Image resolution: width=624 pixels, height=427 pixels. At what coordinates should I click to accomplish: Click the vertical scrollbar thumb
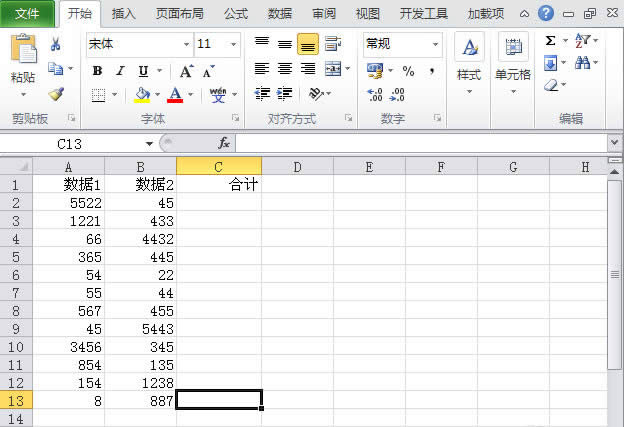(x=614, y=274)
